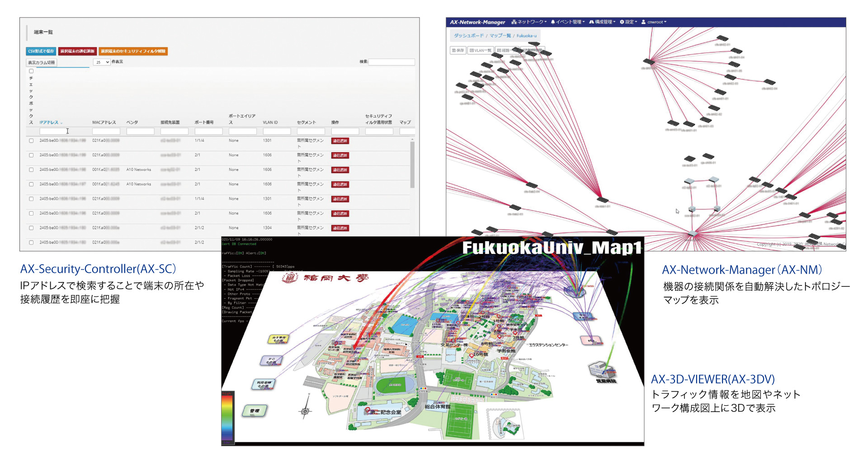Image resolution: width=868 pixels, height=459 pixels.
Task: Click 通信遮断 button in the first terminal row
Action: click(x=340, y=141)
